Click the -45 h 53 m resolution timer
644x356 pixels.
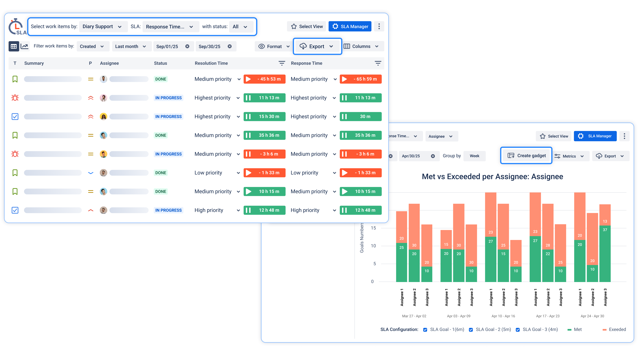tap(264, 79)
